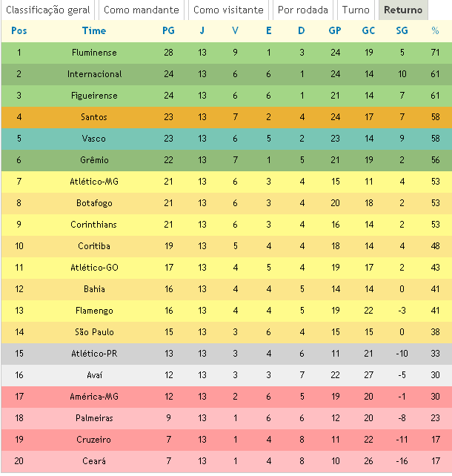Screen dimensions: 452x476
Task: Sort table by Pos column header
Action: [x=19, y=31]
